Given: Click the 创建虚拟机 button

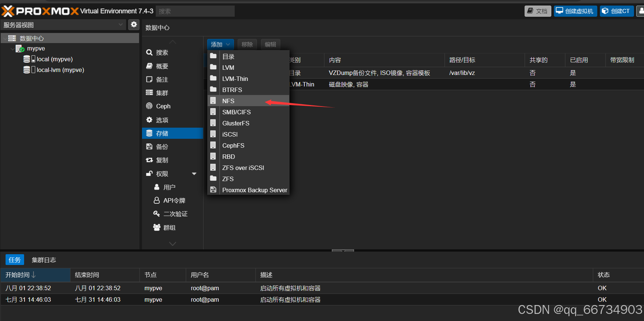Looking at the screenshot, I should tap(575, 11).
